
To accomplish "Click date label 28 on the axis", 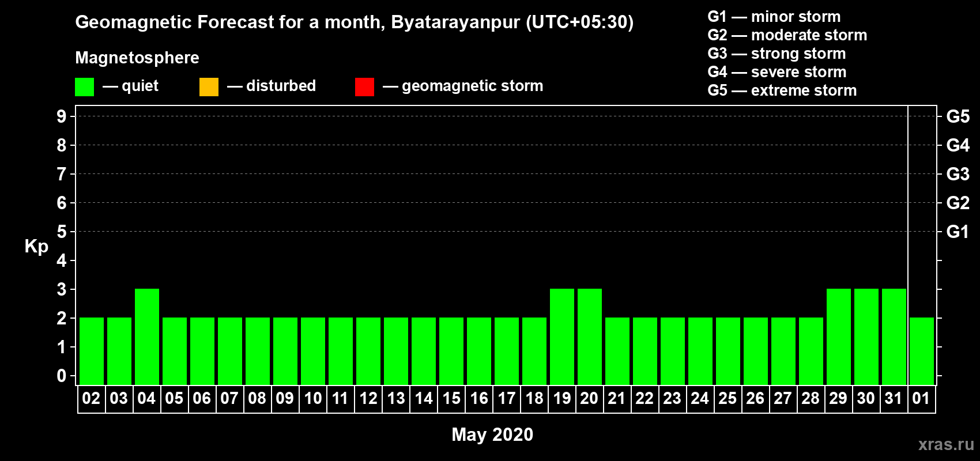I will tap(811, 399).
